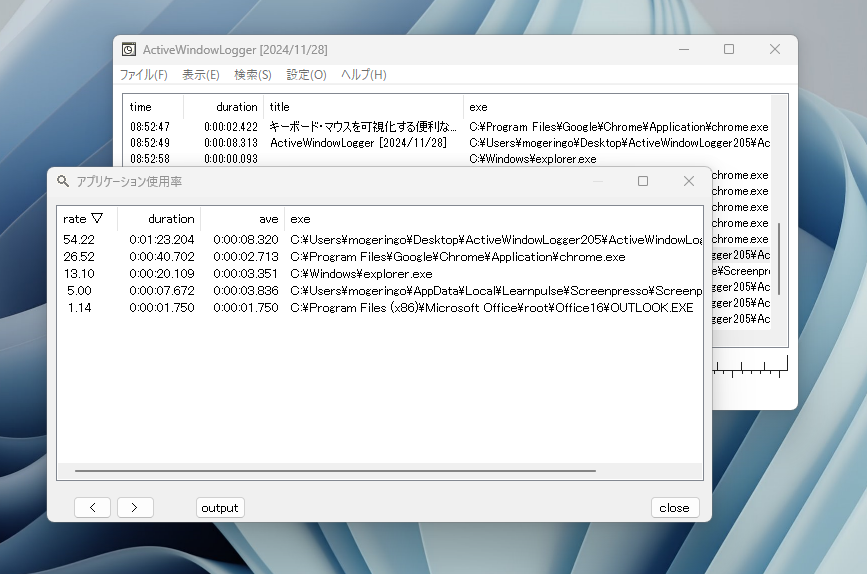Image resolution: width=867 pixels, height=574 pixels.
Task: Click the time column header in main log
Action: 153,107
